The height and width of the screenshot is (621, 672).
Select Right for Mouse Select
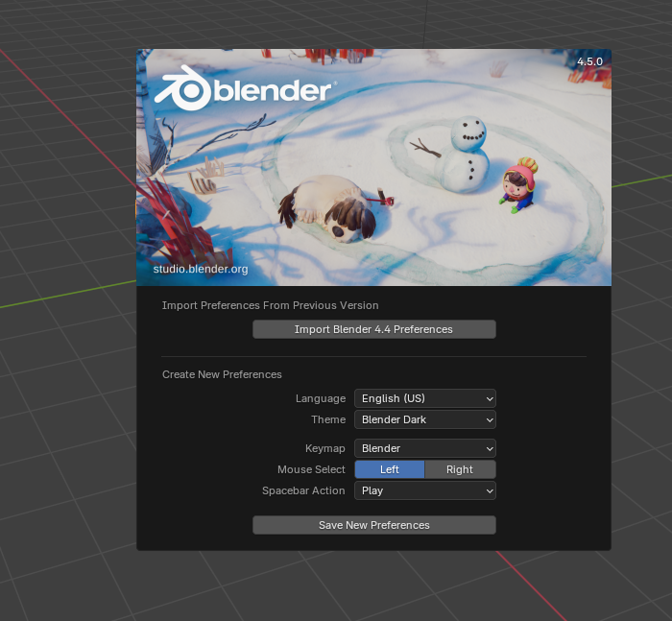click(460, 469)
